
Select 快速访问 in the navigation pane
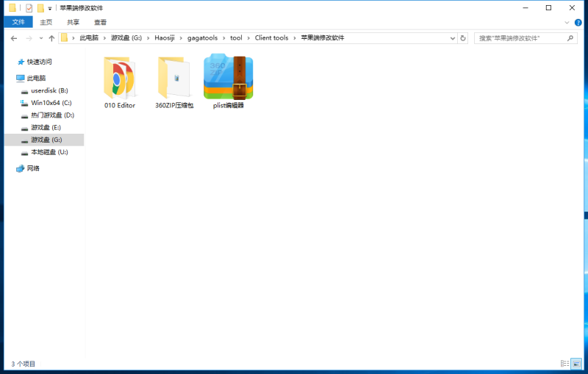tap(40, 62)
